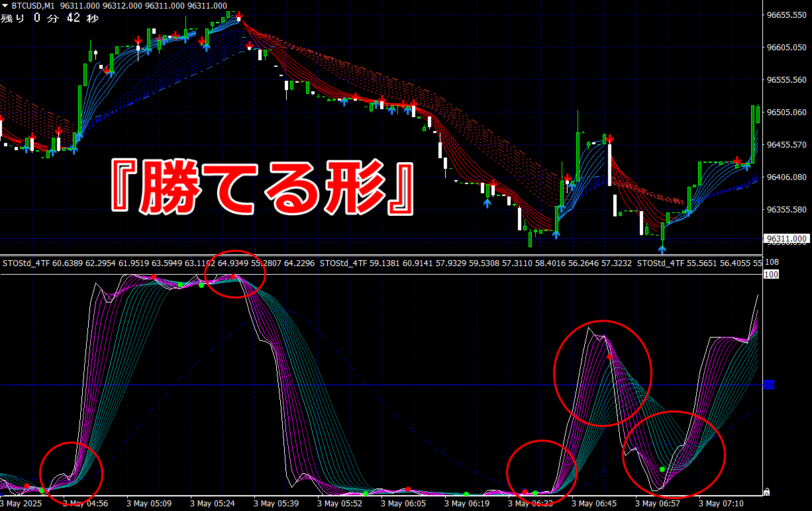This screenshot has width=812, height=511.
Task: Select green dot inside lower-right red circle
Action: (662, 469)
